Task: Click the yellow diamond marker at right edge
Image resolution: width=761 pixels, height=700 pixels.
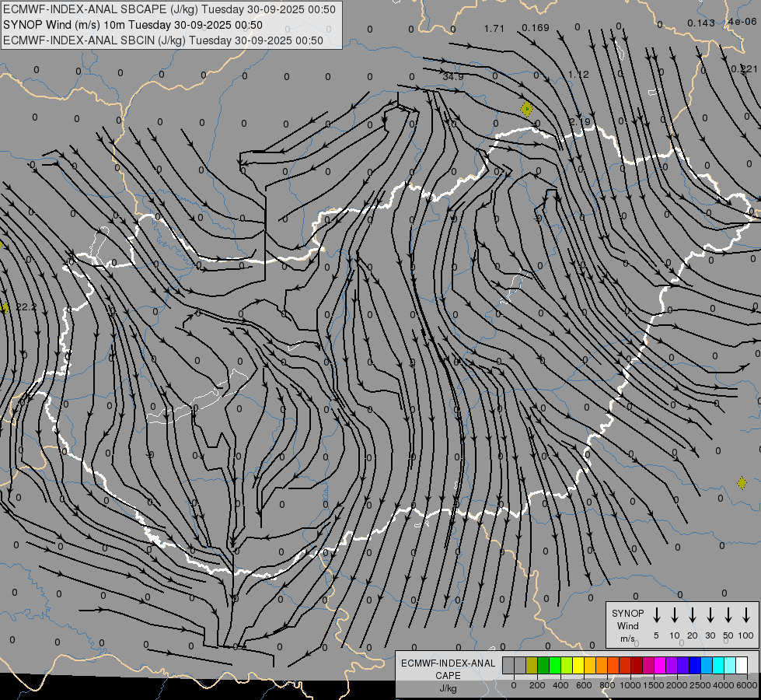Action: (x=742, y=483)
